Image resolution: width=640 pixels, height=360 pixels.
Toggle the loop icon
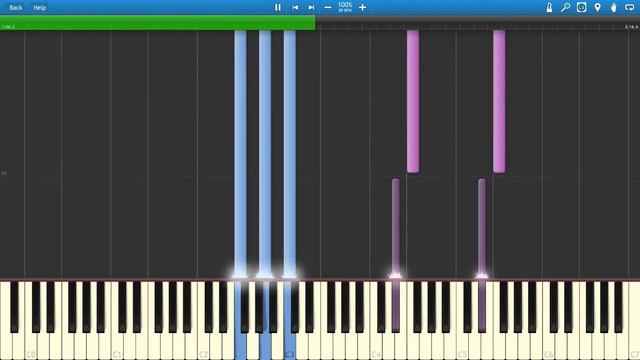[629, 7]
